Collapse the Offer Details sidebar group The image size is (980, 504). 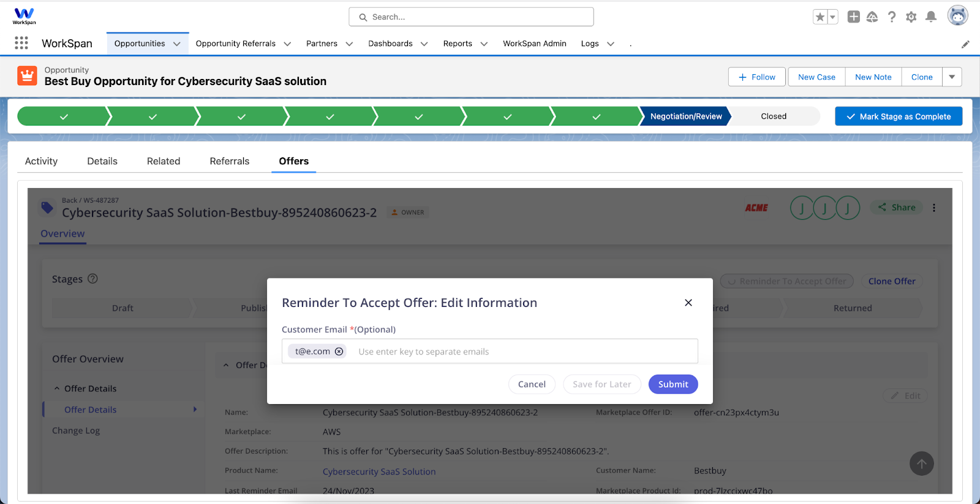pos(57,388)
